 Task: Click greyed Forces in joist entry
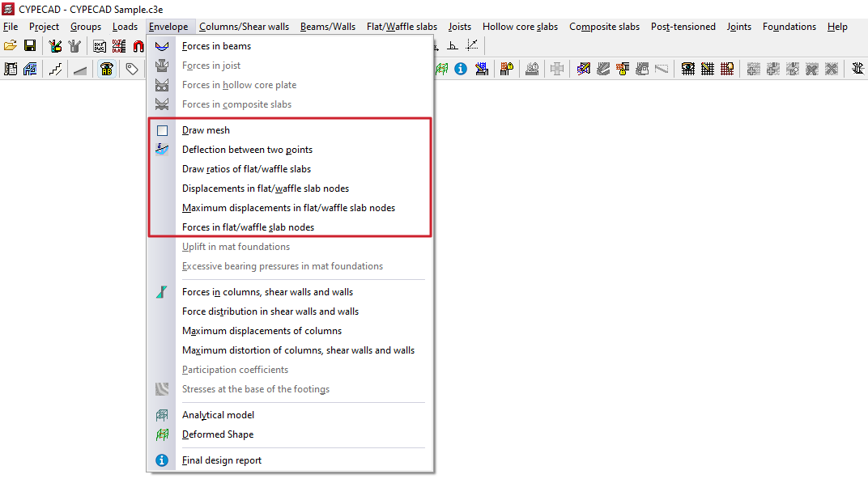290,66
